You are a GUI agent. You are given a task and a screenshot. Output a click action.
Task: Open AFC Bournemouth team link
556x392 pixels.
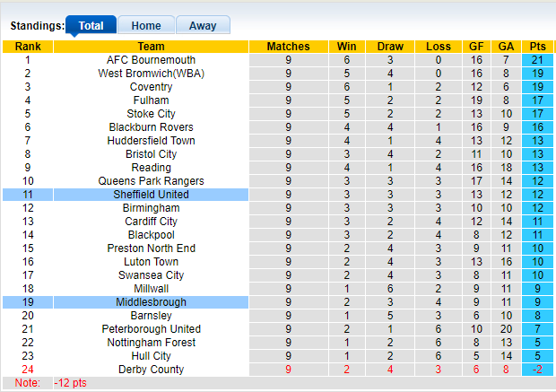tap(151, 60)
